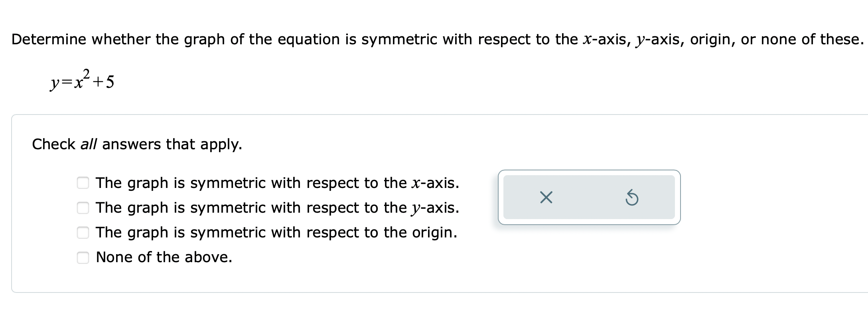Use the clear icon to remove checked answers

coord(545,198)
